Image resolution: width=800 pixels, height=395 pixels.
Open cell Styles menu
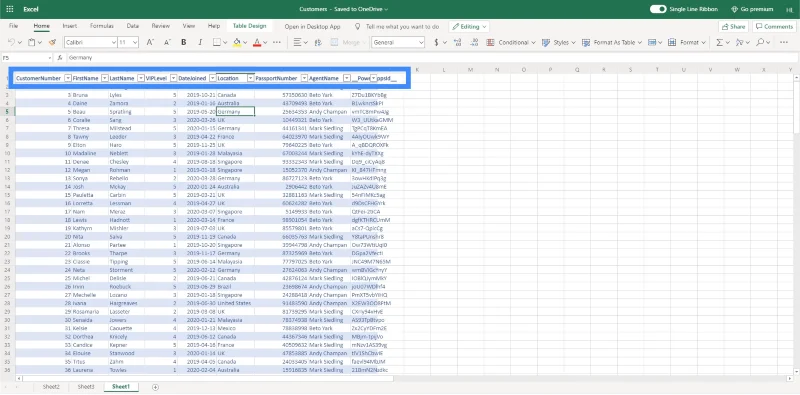pos(559,42)
